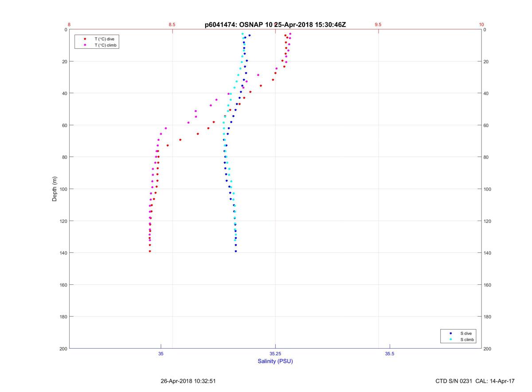Screen dimensions: 532x392
Task: Click the 'CTD S/N 0231 CAL: 14-Apr-17' footer
Action: 475,381
